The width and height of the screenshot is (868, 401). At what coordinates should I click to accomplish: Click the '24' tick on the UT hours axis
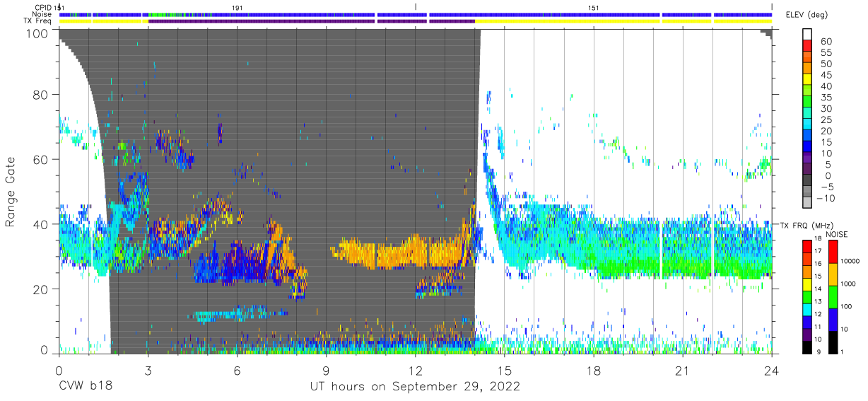pos(772,370)
